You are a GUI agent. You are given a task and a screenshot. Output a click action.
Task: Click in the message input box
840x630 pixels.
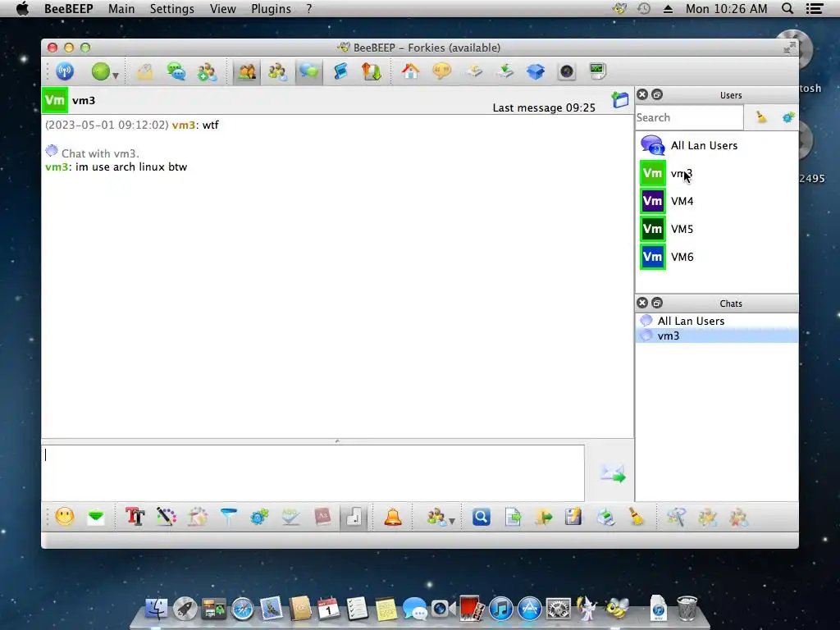[313, 472]
